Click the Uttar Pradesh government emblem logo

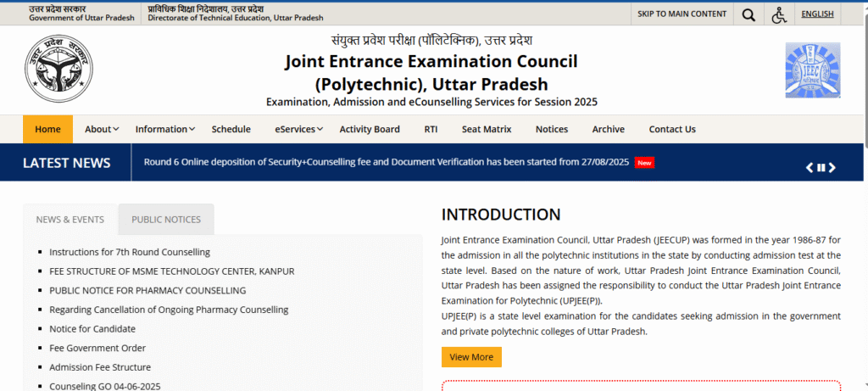[x=58, y=71]
